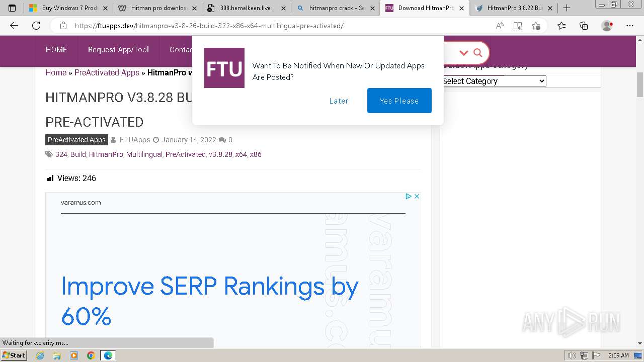Click Later on notification prompt
Screen dimensions: 644x362
[339, 101]
